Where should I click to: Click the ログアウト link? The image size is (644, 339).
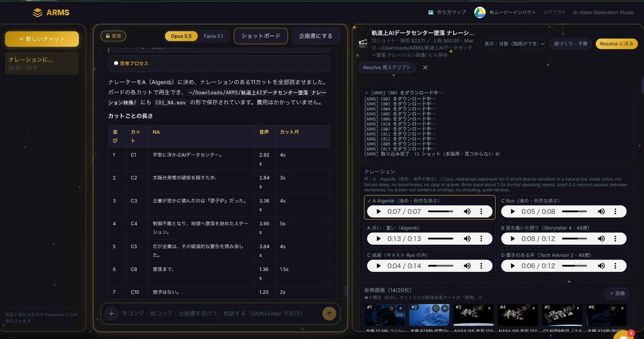[x=554, y=12]
